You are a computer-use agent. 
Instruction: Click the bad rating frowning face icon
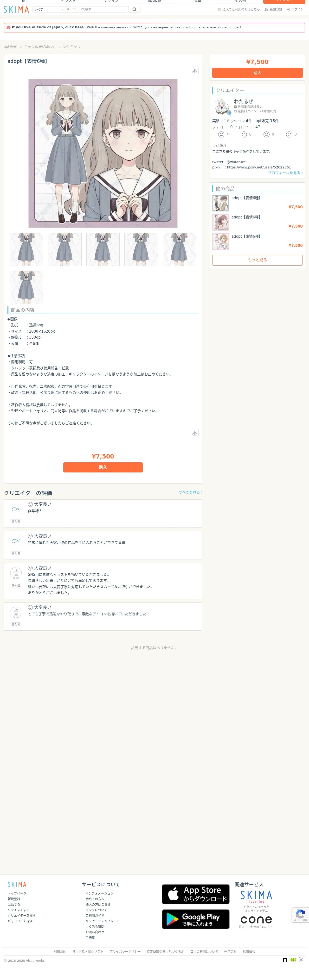click(x=289, y=134)
